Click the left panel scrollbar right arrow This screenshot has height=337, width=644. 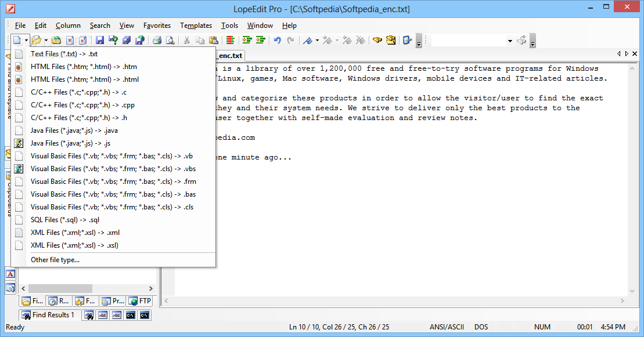click(151, 288)
